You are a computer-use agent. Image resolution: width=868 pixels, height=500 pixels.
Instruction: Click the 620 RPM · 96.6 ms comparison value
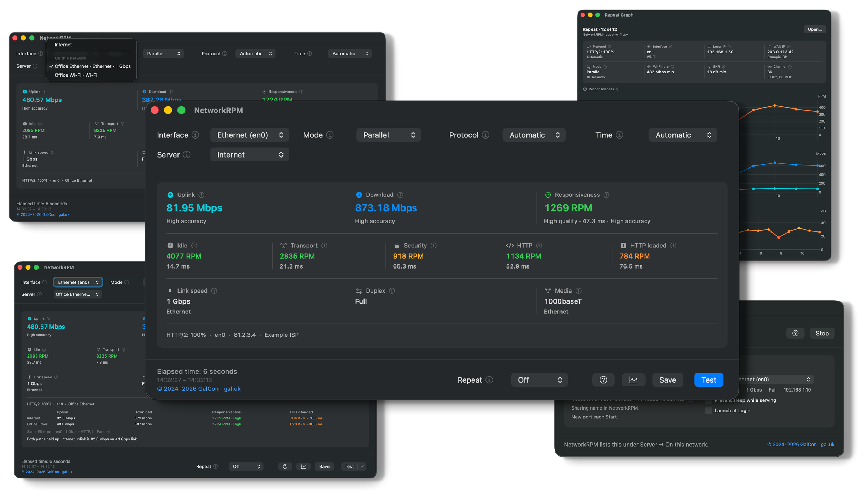click(x=306, y=424)
